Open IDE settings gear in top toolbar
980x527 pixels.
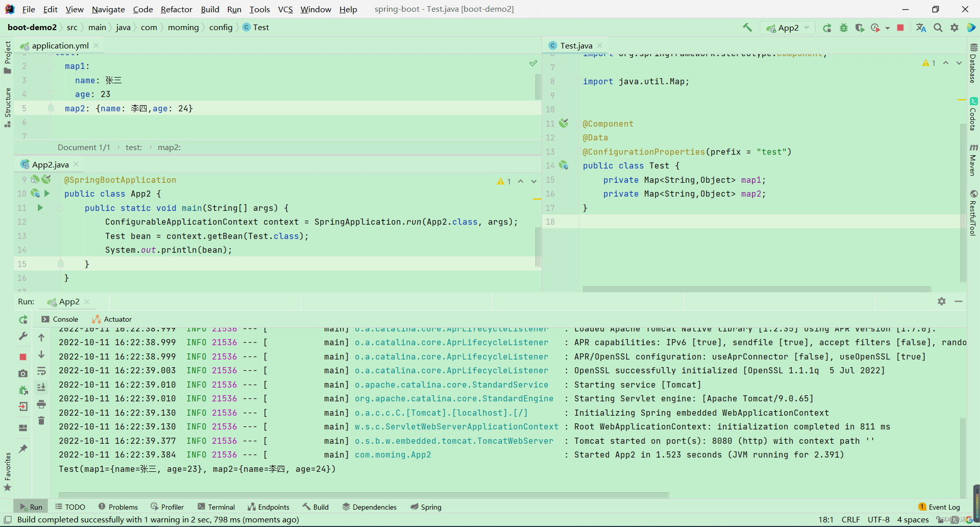coord(954,28)
